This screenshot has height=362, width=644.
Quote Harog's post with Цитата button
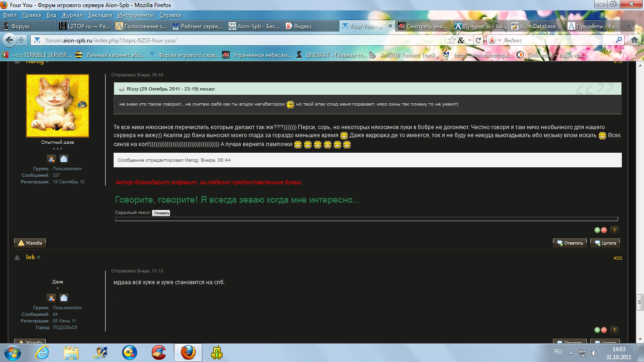coord(605,243)
